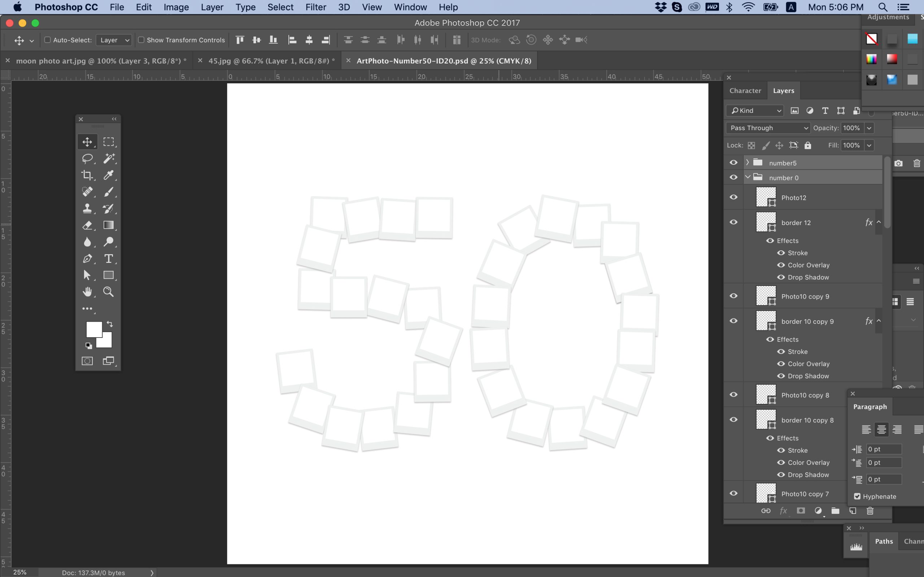Enable Show Transform Controls checkbox

coord(141,40)
